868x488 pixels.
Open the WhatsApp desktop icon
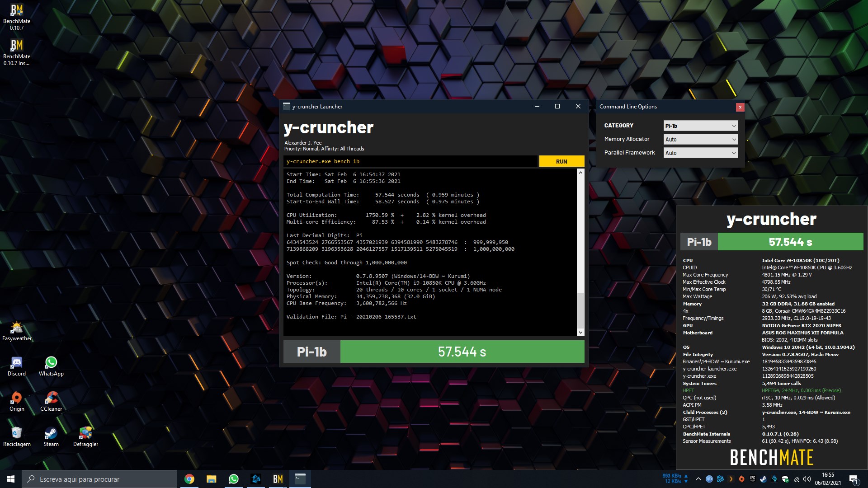(51, 366)
